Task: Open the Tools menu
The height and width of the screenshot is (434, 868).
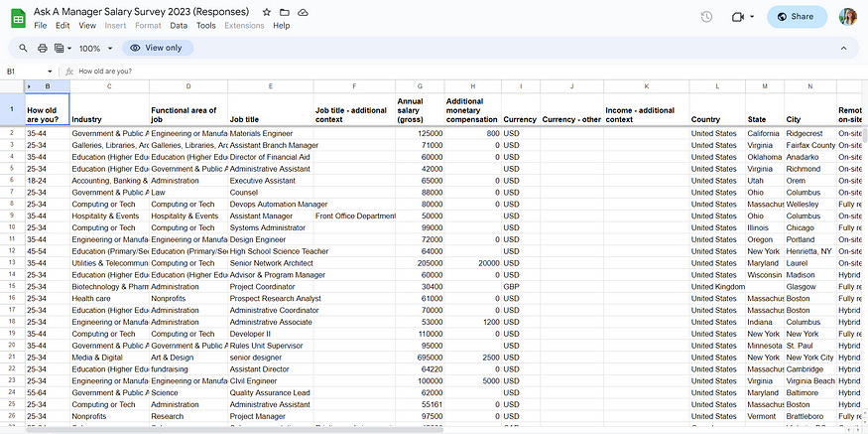Action: click(205, 25)
